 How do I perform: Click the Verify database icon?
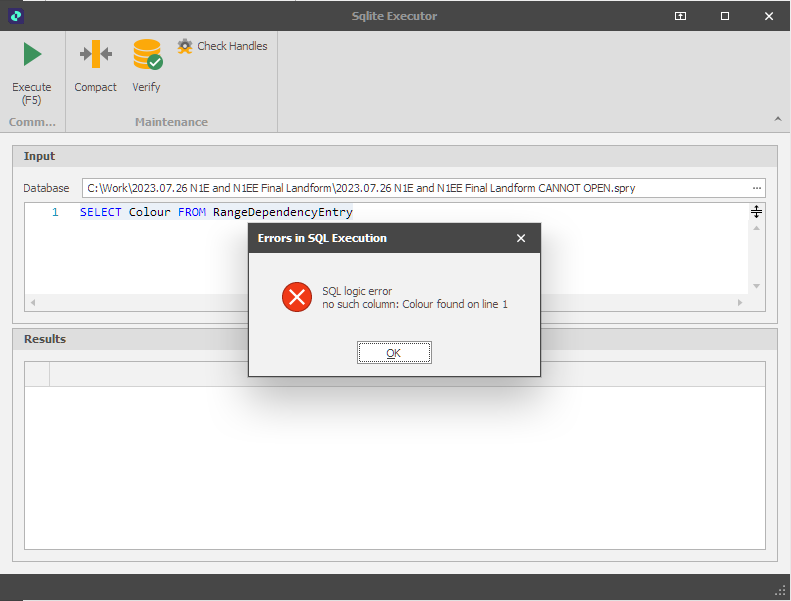147,55
